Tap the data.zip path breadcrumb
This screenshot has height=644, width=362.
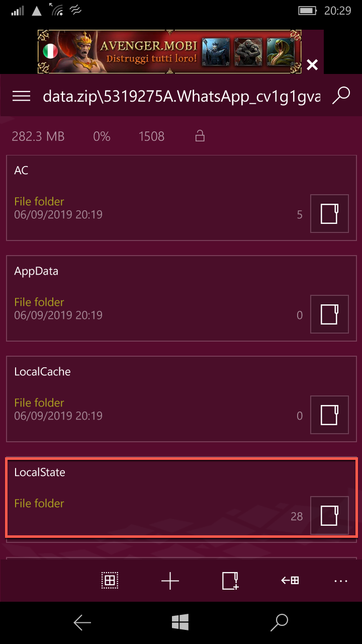pyautogui.click(x=182, y=96)
